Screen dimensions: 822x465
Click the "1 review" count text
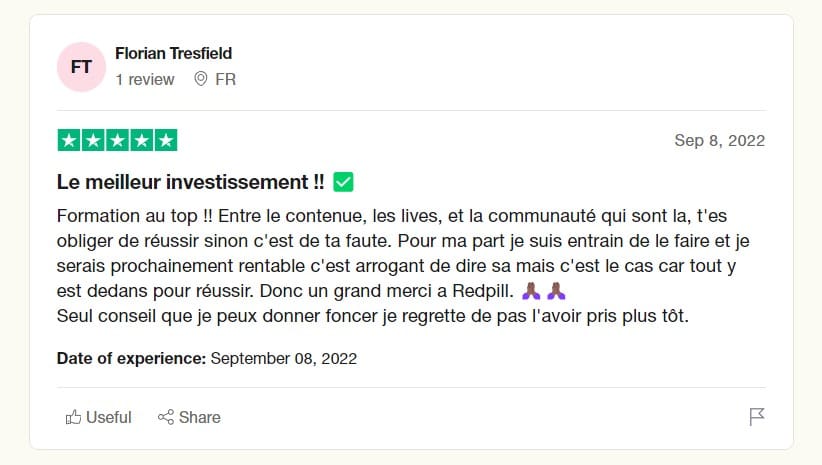145,79
